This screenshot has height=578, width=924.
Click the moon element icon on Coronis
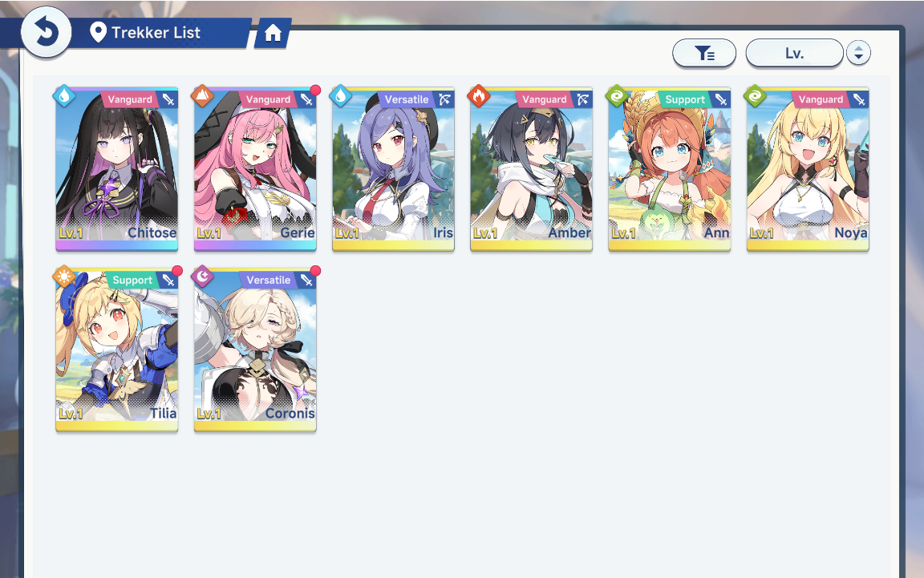click(202, 277)
